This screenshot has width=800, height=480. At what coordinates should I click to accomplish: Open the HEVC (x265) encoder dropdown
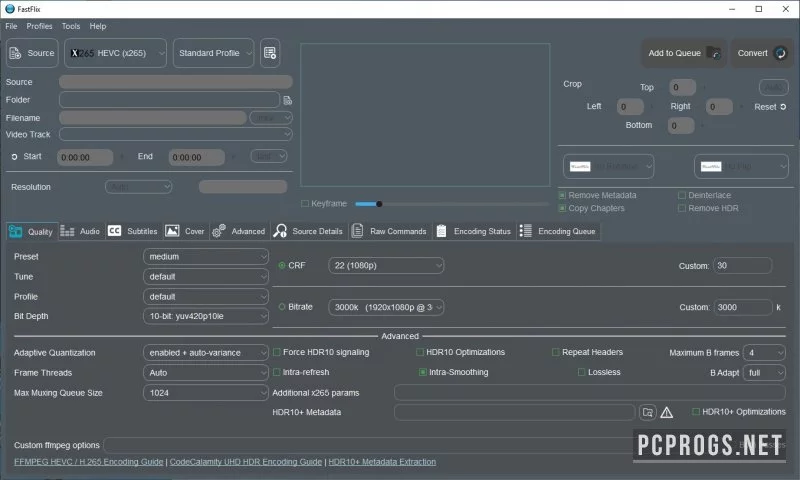coord(115,53)
